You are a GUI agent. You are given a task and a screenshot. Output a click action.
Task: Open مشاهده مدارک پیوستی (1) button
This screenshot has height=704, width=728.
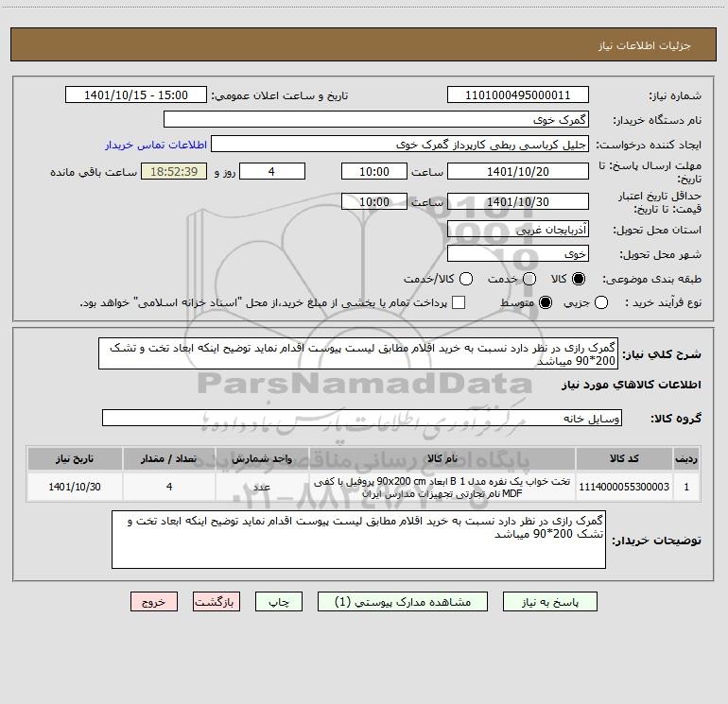[x=403, y=601]
